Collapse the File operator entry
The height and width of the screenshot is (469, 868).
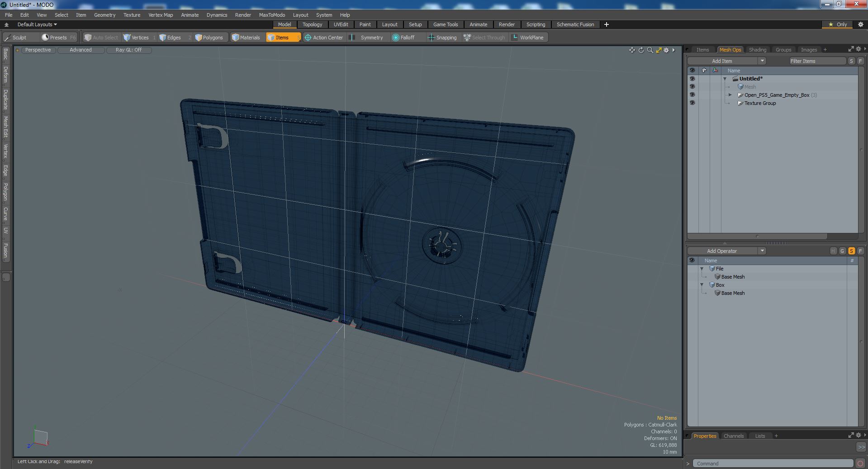coord(702,269)
